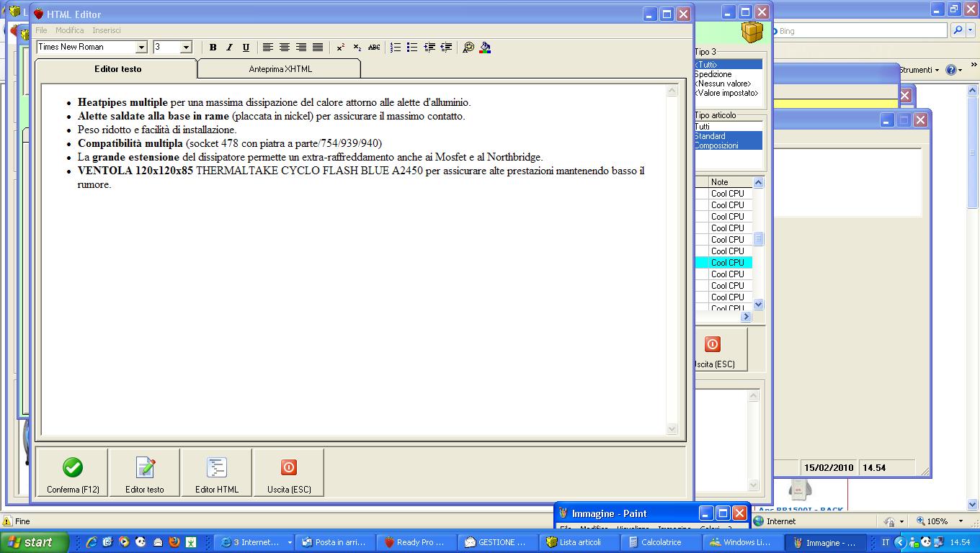This screenshot has width=980, height=553.
Task: Click the browser search magnifier button
Action: pyautogui.click(x=958, y=30)
